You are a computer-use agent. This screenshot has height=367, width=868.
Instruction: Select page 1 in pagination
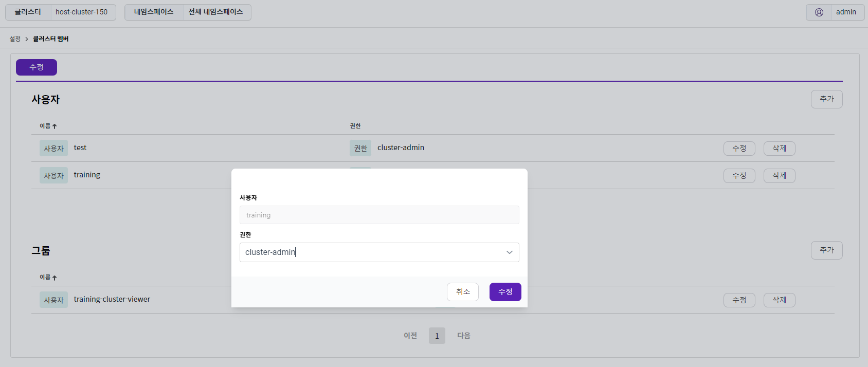(x=437, y=336)
